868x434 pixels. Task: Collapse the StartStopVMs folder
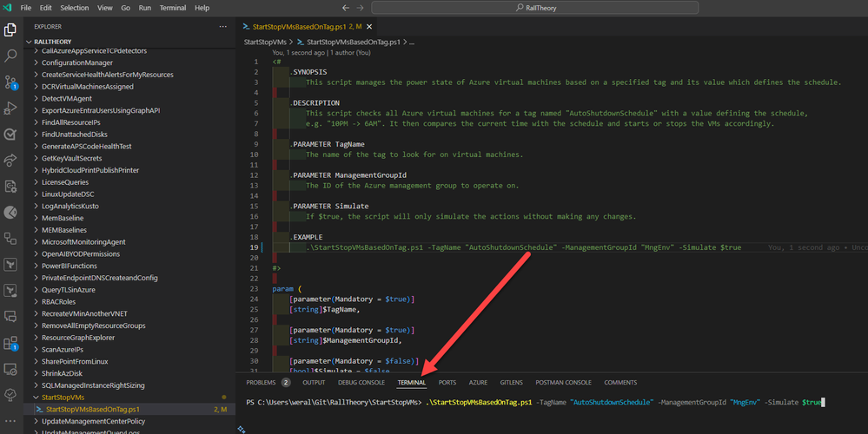[130, 398]
